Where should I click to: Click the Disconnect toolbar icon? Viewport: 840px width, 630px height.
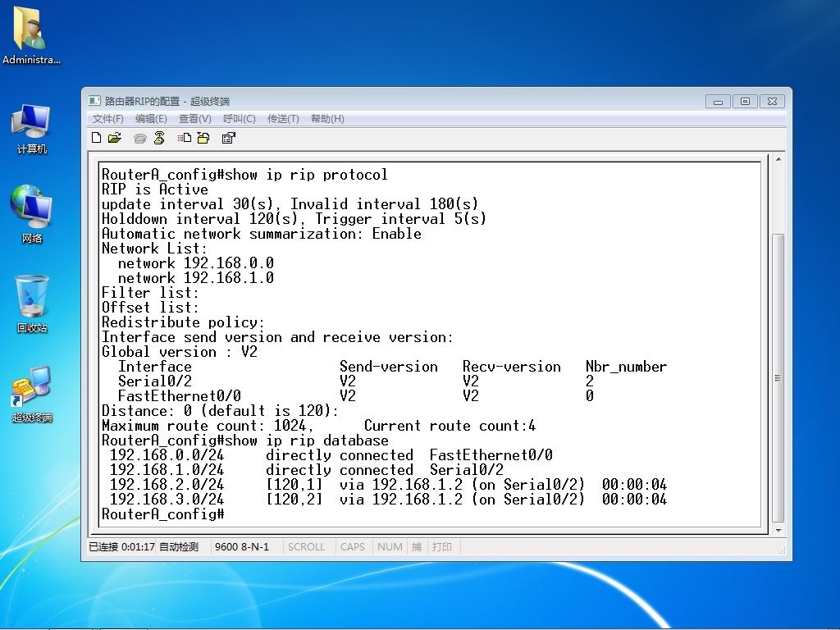(159, 138)
